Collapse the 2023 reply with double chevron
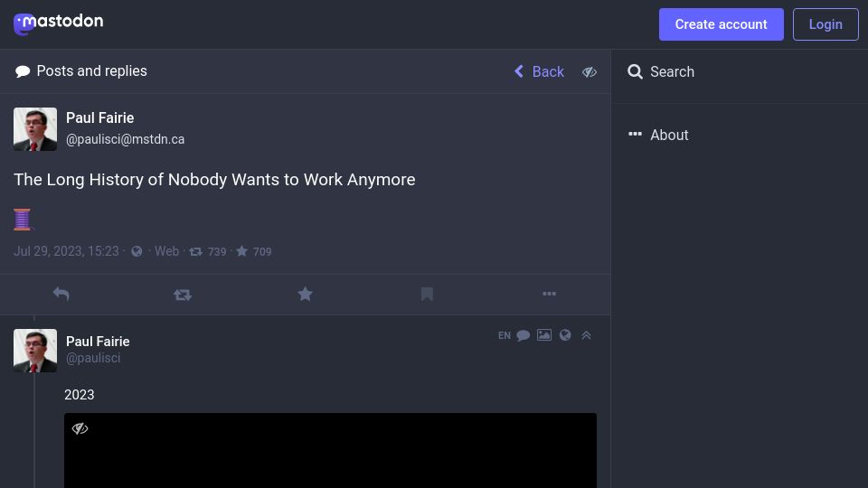Viewport: 868px width, 488px height. pyautogui.click(x=586, y=334)
